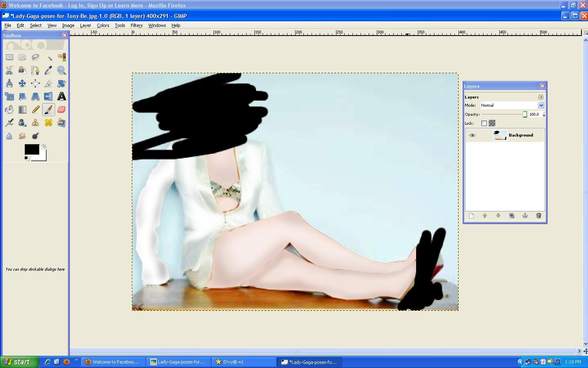This screenshot has height=368, width=588.
Task: Select the Clone stamp tool
Action: point(36,123)
